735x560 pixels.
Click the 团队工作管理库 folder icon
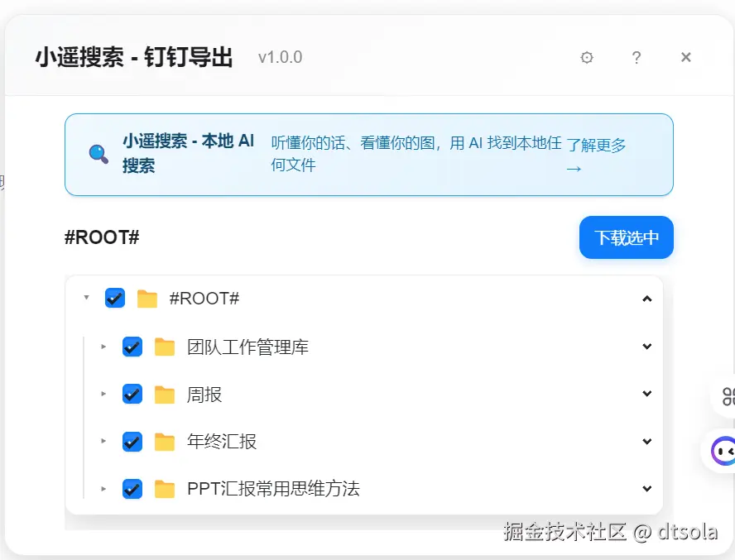coord(165,347)
